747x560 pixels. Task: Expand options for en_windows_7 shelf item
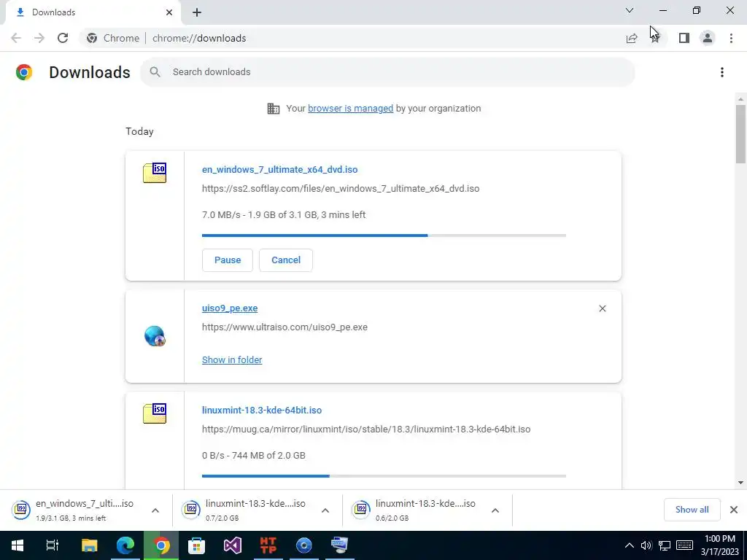tap(155, 510)
